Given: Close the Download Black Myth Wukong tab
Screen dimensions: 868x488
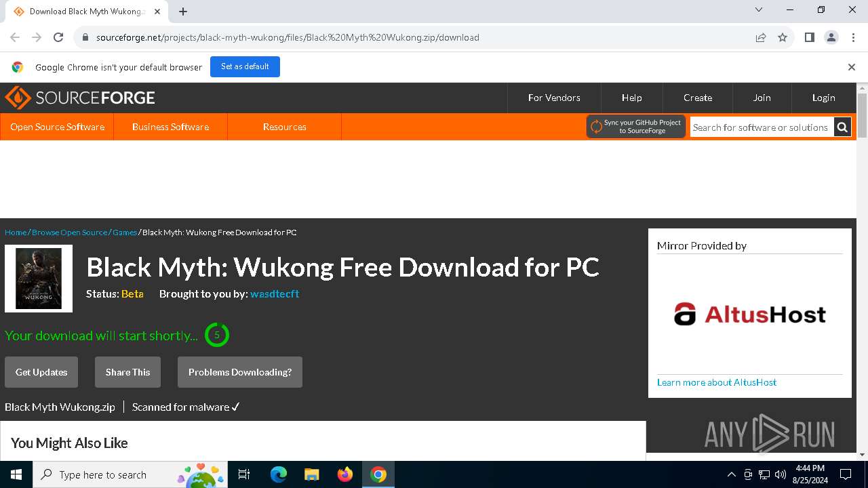Looking at the screenshot, I should tap(157, 12).
